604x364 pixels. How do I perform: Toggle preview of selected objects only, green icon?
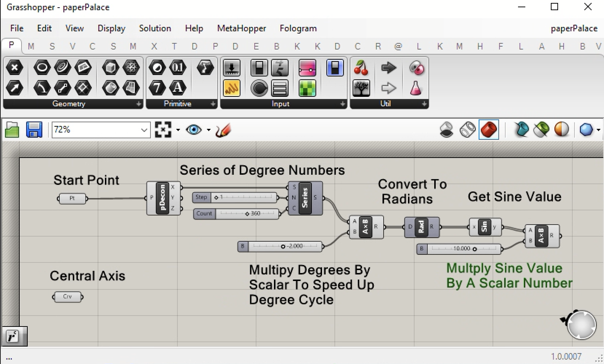click(x=541, y=130)
